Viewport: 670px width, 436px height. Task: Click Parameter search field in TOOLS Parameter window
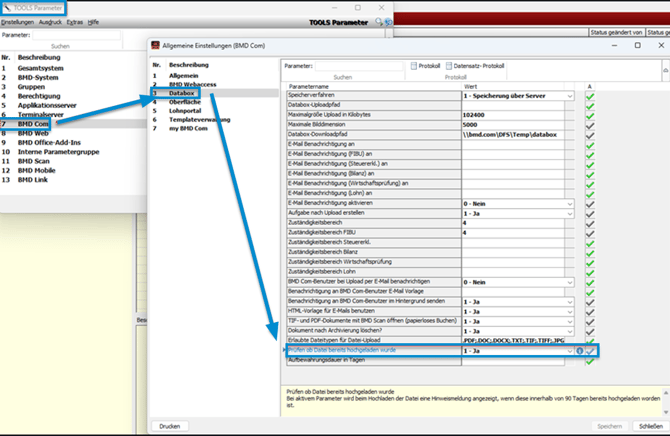[x=76, y=35]
